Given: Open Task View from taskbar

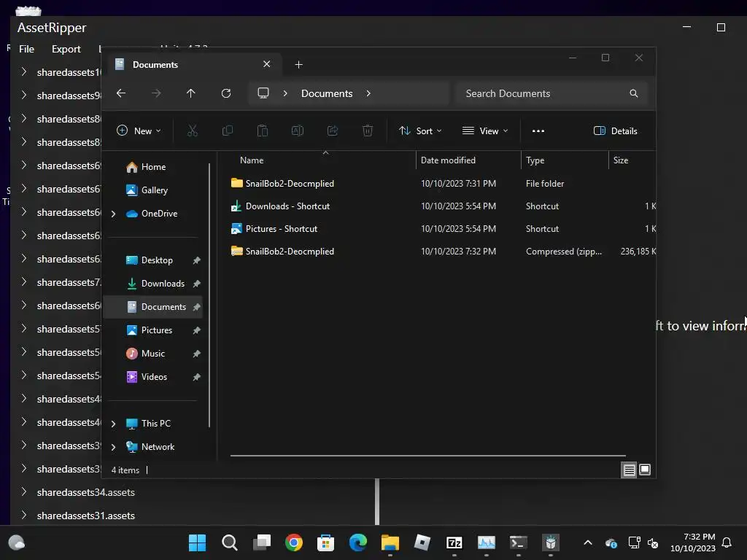Looking at the screenshot, I should (262, 542).
